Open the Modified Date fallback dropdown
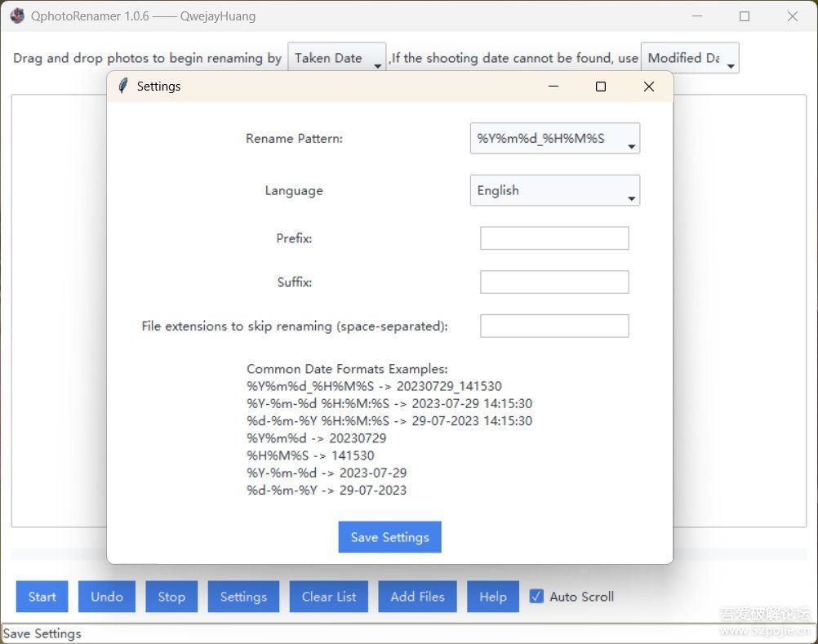Screen dimensions: 818x644 coord(689,58)
